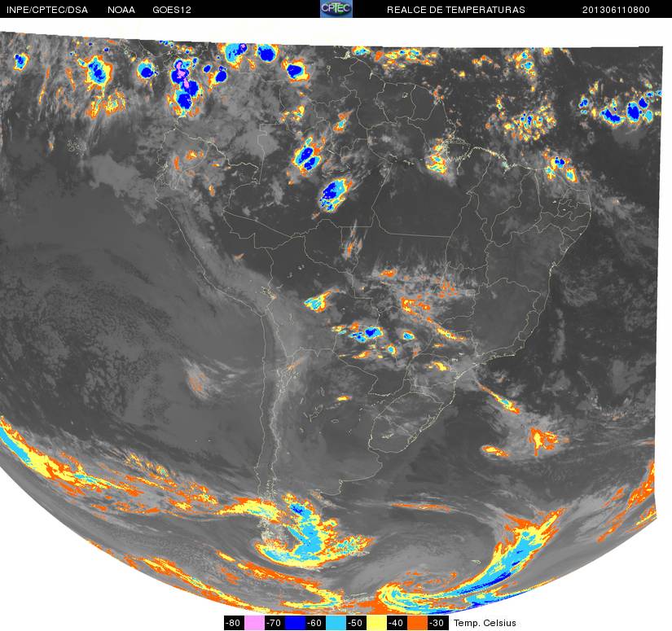Select the GOES12 satellite label

[172, 10]
